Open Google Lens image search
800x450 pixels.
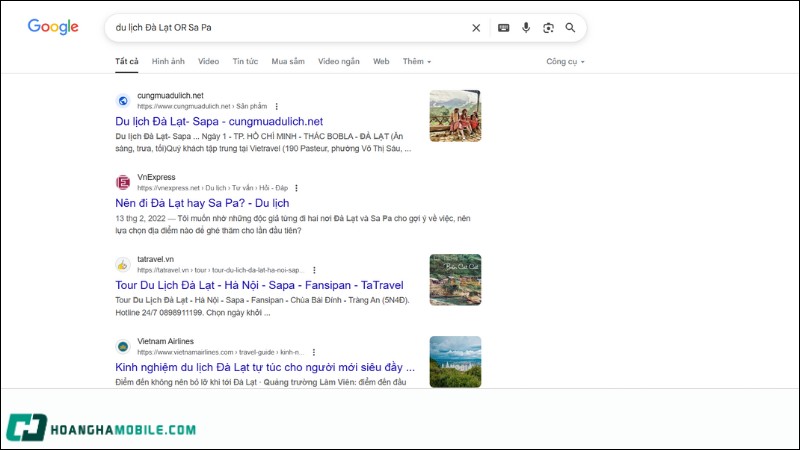click(548, 28)
